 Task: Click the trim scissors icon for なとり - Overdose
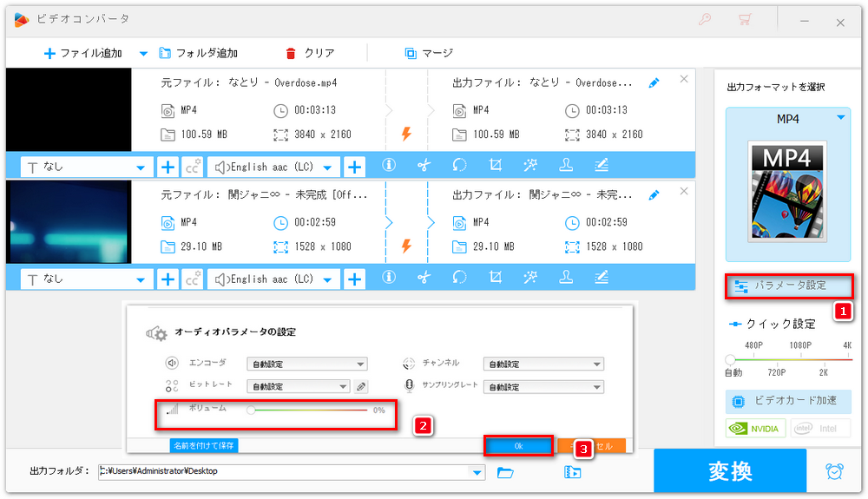pos(424,166)
